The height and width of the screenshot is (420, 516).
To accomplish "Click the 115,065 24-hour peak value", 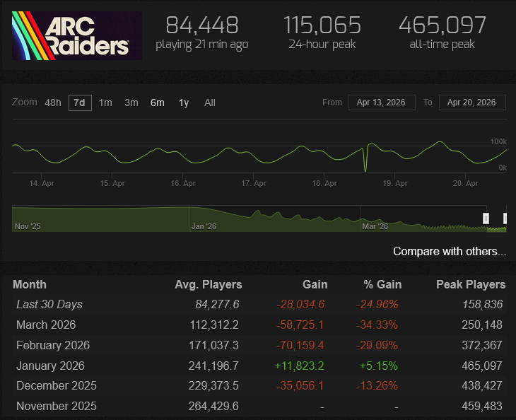I will click(322, 25).
